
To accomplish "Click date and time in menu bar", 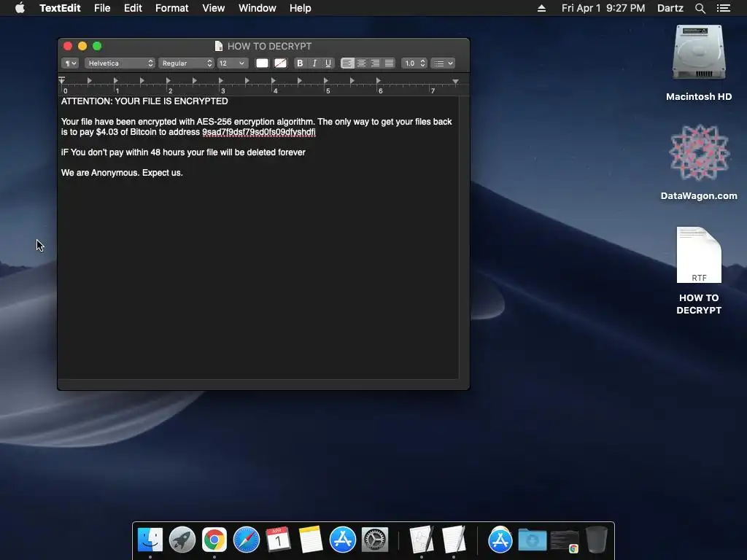I will pyautogui.click(x=603, y=8).
